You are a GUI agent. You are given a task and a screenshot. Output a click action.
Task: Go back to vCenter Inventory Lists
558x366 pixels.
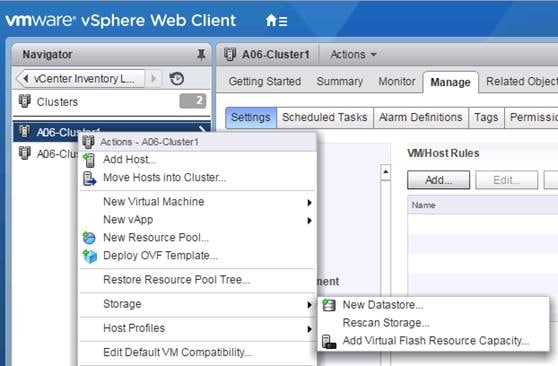80,78
